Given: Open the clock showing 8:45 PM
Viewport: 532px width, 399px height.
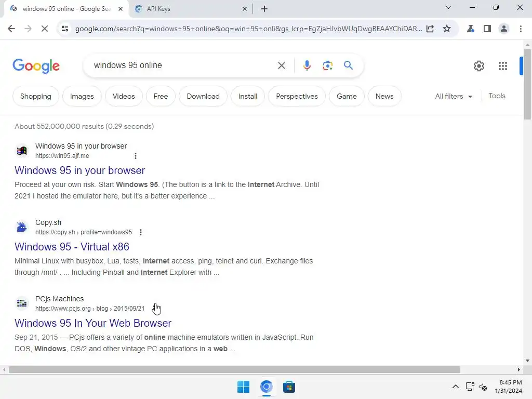Looking at the screenshot, I should click(508, 387).
